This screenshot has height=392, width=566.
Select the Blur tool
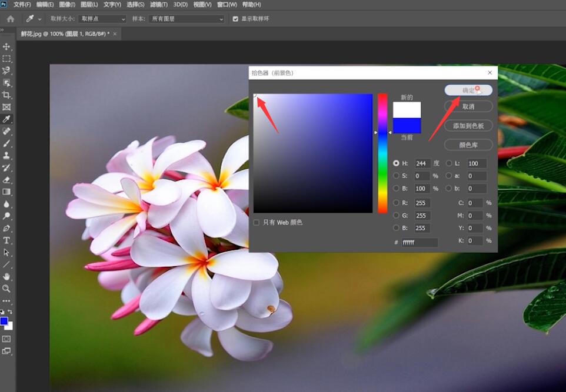tap(6, 204)
